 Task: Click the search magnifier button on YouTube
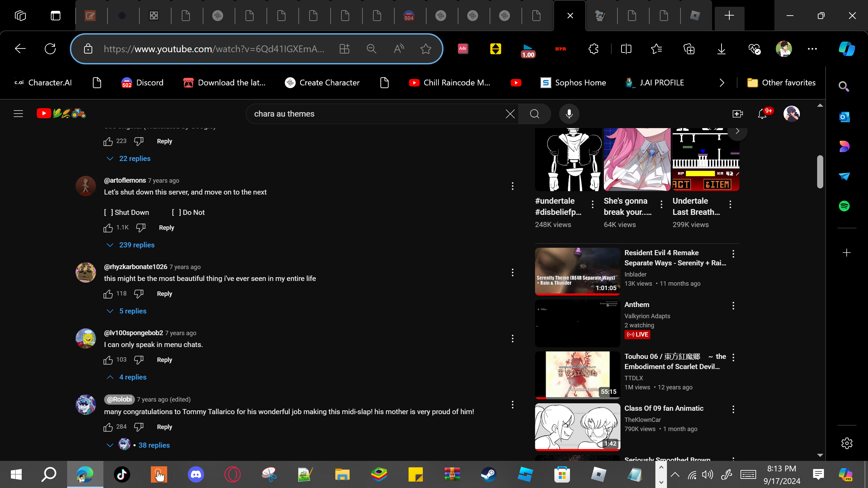tap(534, 114)
